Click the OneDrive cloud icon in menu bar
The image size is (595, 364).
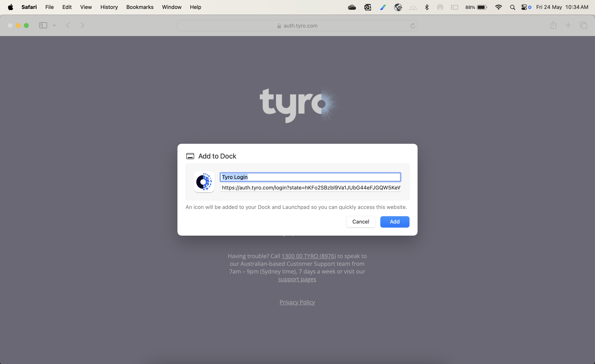coord(352,7)
